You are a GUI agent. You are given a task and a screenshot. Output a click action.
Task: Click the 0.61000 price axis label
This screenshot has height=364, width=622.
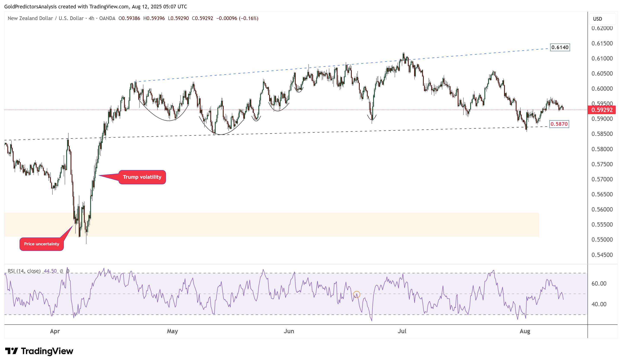coord(602,58)
